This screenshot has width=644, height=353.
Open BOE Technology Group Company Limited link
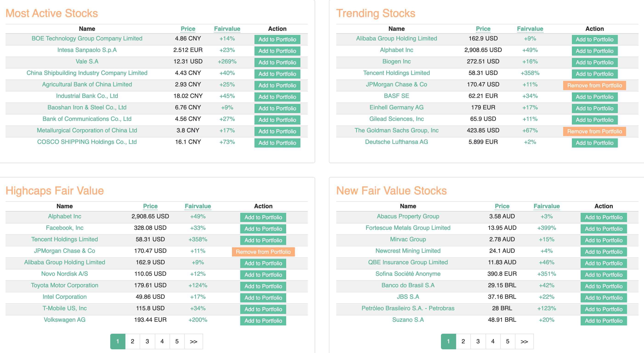(x=87, y=38)
